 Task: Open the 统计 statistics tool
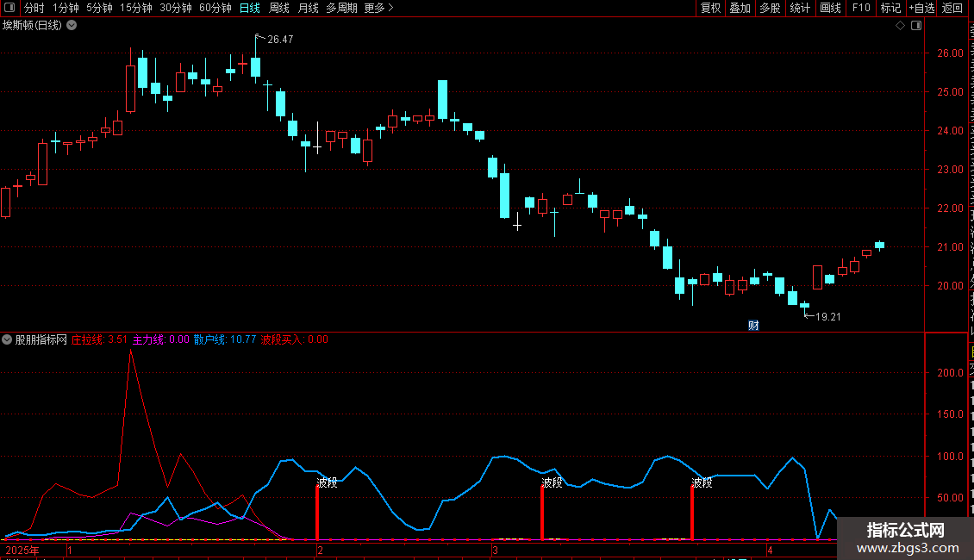click(800, 8)
